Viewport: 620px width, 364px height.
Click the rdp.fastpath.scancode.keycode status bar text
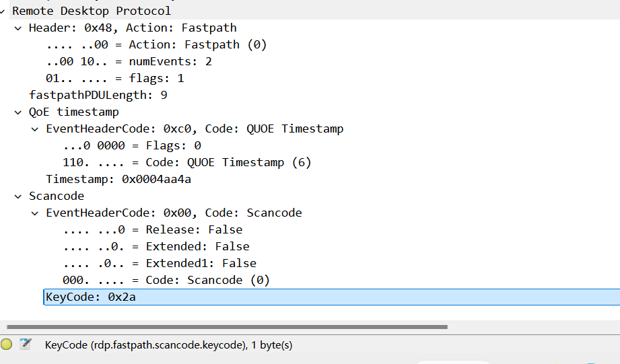click(168, 345)
